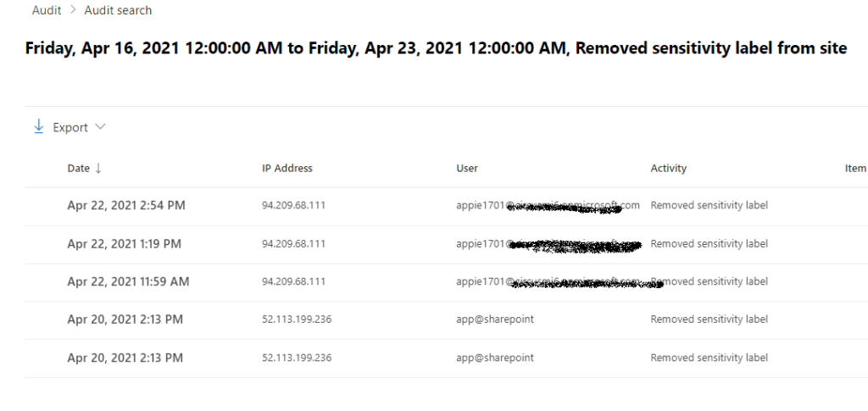Click IP 94.209.68.111 in the 1:19 PM row
868x411 pixels.
pos(293,244)
